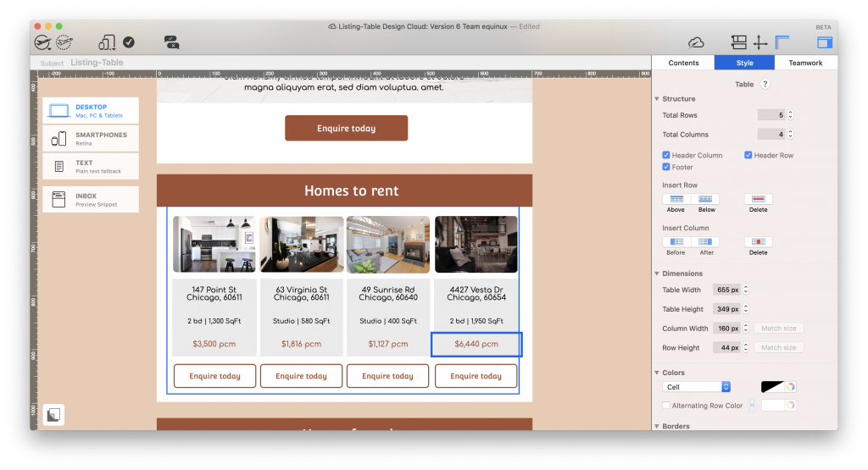Toggle the inspector sidebar panel icon
The height and width of the screenshot is (470, 868).
pos(824,42)
